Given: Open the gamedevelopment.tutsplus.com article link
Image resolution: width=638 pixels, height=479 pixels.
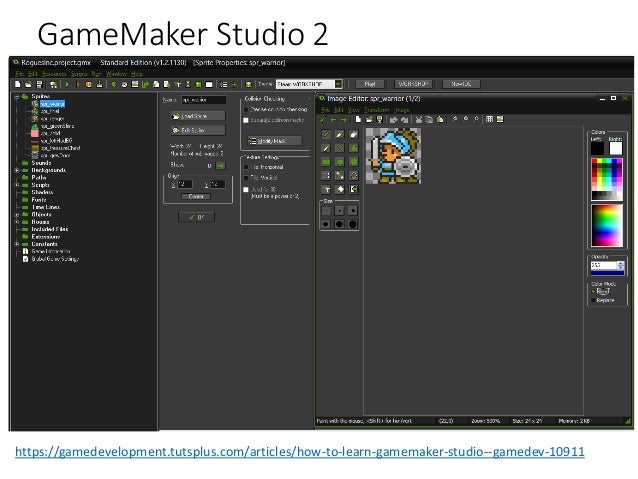Looking at the screenshot, I should tap(300, 452).
